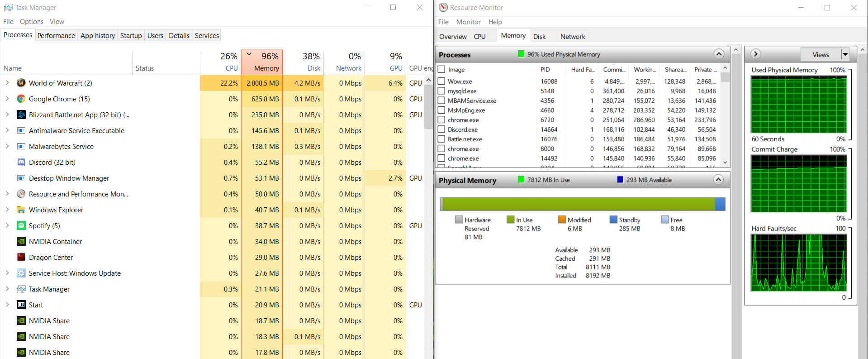Check the chrome.exe PID 6720 checkbox

441,120
